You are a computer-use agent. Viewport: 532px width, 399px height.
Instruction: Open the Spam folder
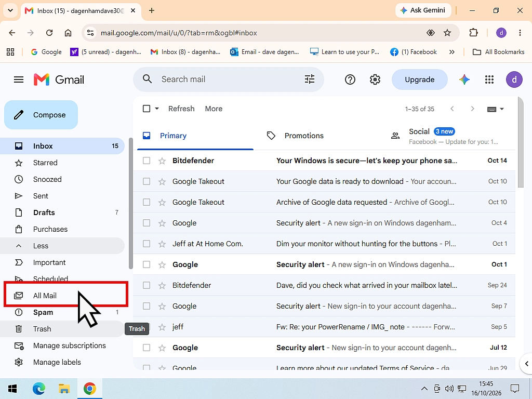click(62, 312)
